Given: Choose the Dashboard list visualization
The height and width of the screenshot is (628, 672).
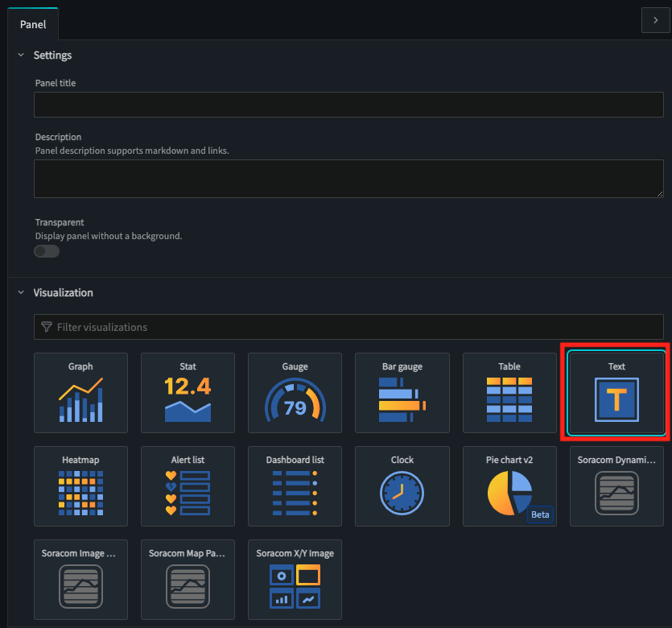Looking at the screenshot, I should pos(295,486).
